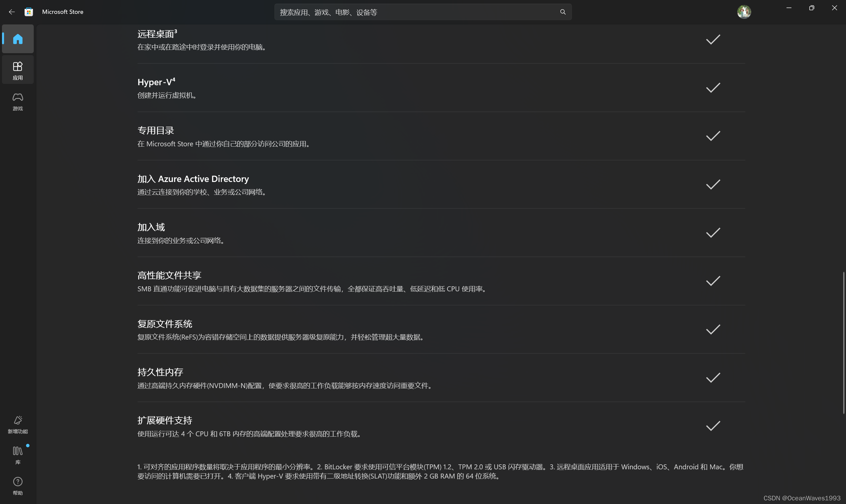Click the 加入 Azure Active Directory title
846x504 pixels.
pyautogui.click(x=193, y=179)
